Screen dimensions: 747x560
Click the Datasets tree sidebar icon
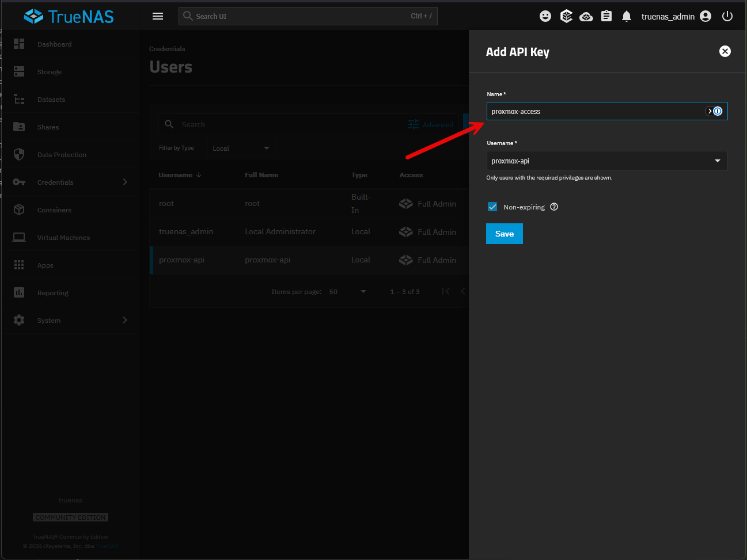pos(19,99)
